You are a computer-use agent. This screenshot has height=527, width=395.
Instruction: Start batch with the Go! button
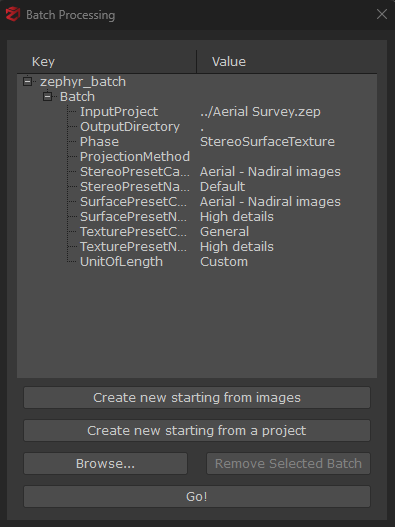197,496
